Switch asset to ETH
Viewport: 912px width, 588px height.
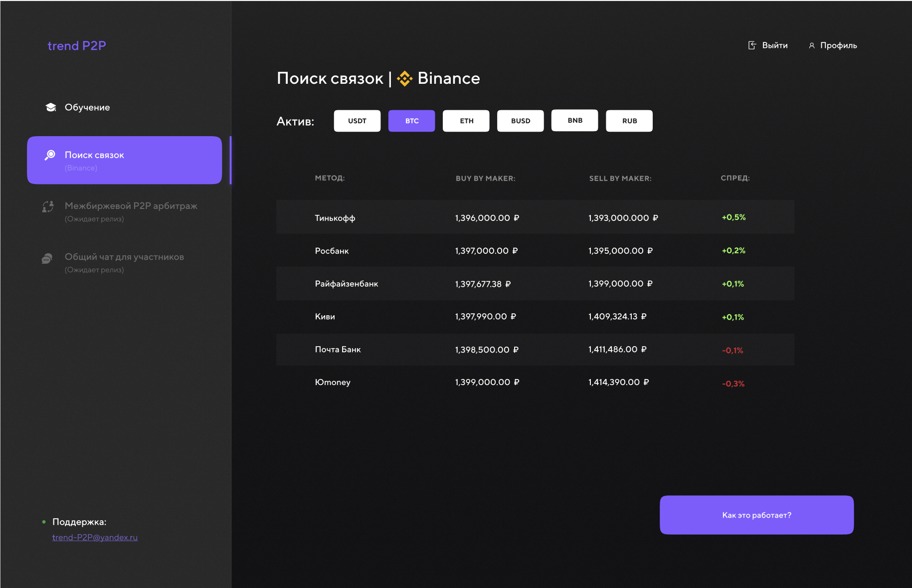pos(466,121)
